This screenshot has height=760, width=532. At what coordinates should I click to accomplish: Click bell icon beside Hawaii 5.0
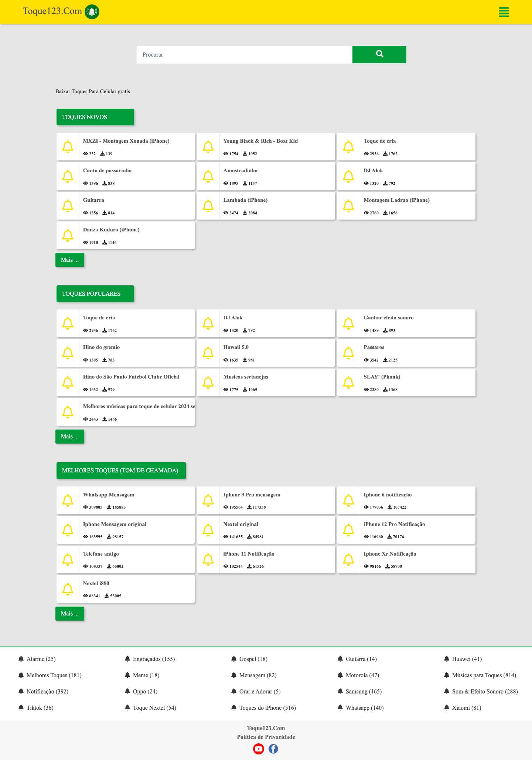(208, 353)
